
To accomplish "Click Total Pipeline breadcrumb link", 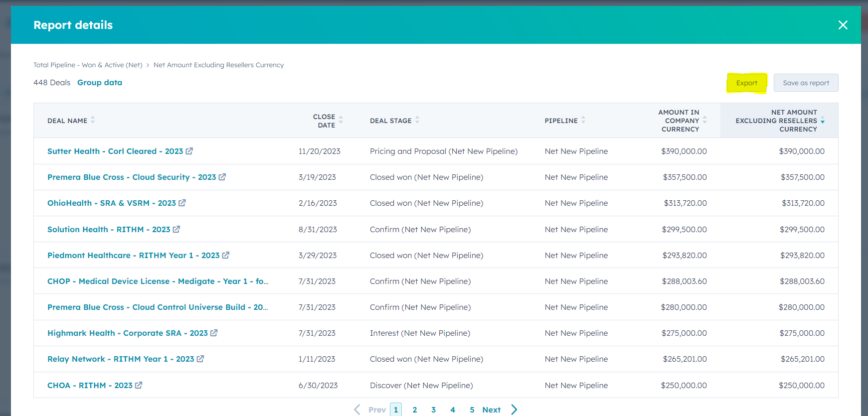I will coord(88,65).
